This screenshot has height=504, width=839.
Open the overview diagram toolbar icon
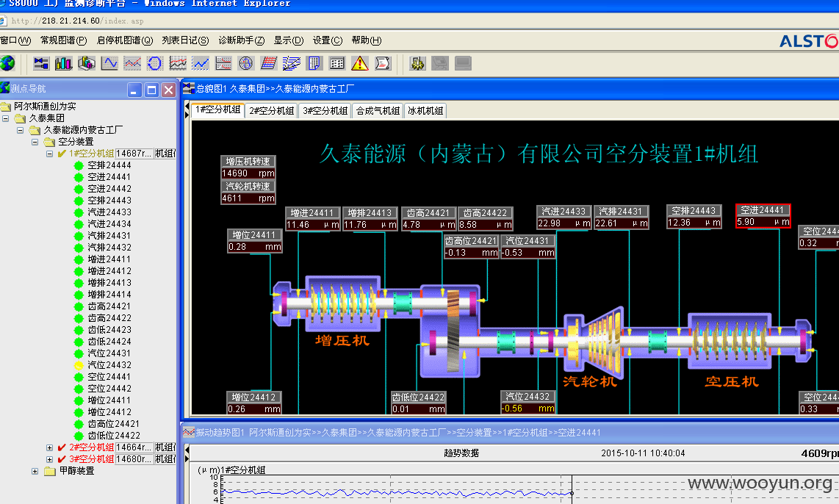[x=41, y=64]
